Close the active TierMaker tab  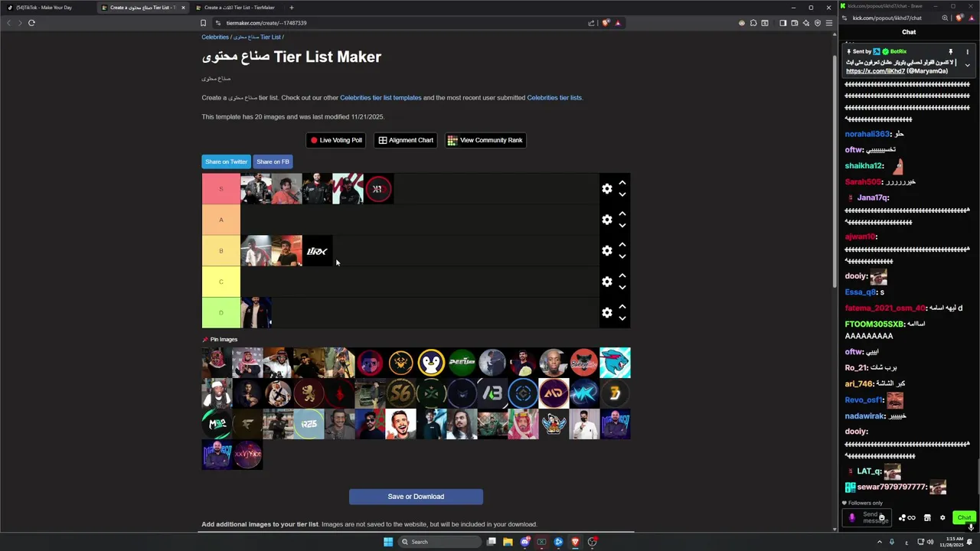[183, 8]
